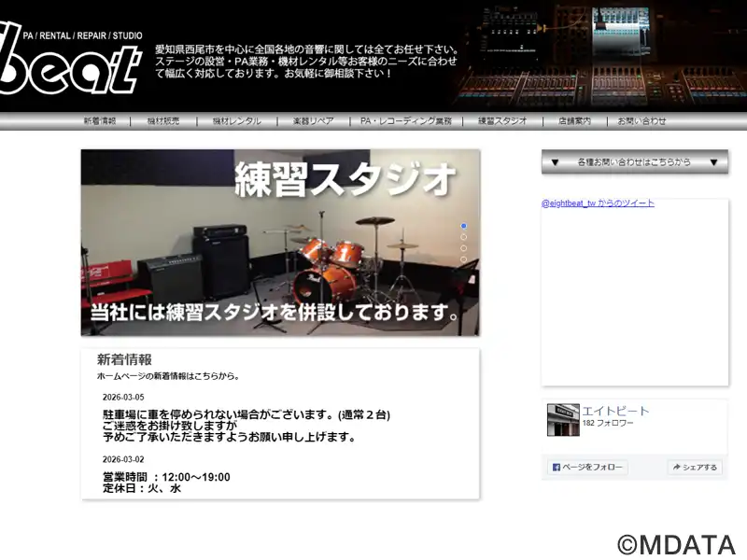Select PA・レコーディング業務 in navigation
The height and width of the screenshot is (560, 747).
tap(406, 121)
